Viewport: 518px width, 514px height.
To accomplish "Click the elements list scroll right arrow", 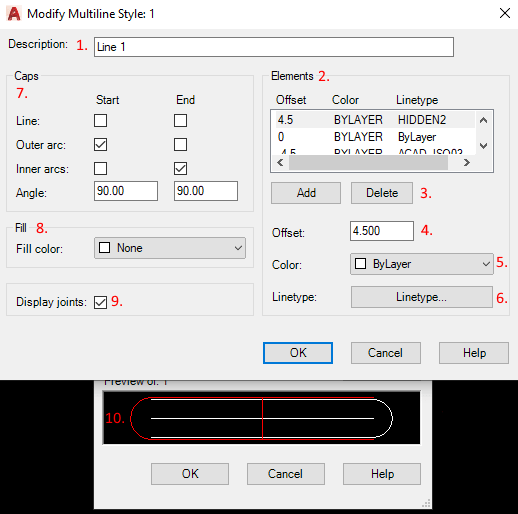I will tap(466, 163).
